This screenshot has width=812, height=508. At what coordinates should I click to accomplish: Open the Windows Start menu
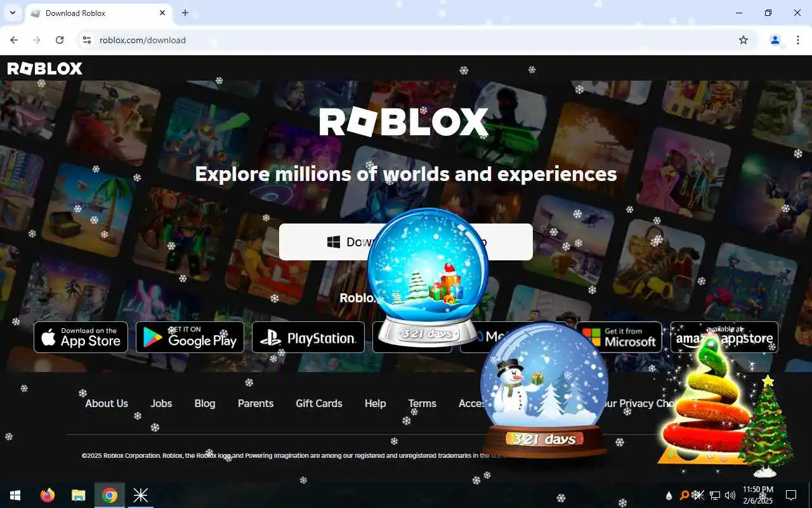(15, 495)
